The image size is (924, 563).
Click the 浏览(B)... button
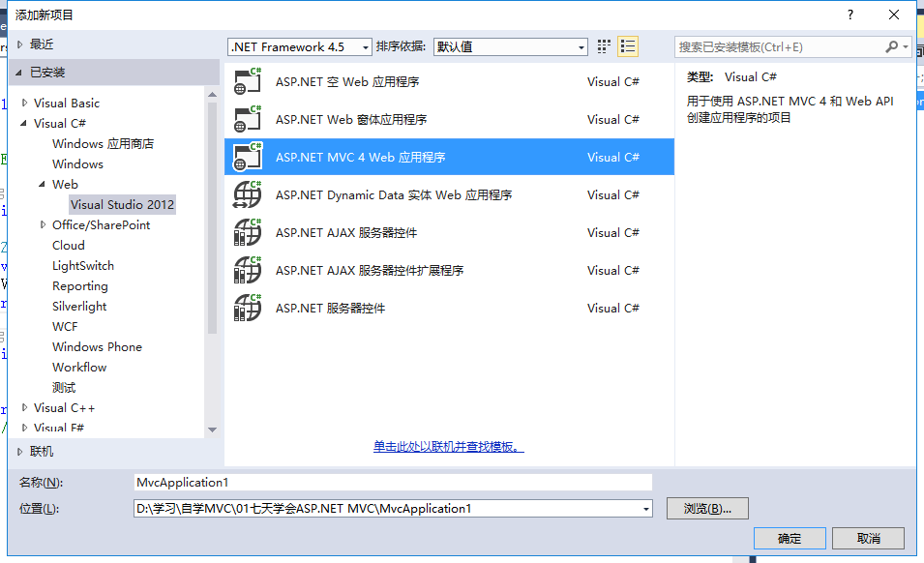pos(707,508)
